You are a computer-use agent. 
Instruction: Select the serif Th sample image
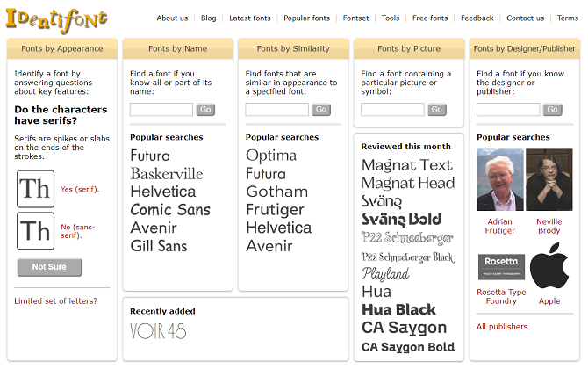coord(35,189)
